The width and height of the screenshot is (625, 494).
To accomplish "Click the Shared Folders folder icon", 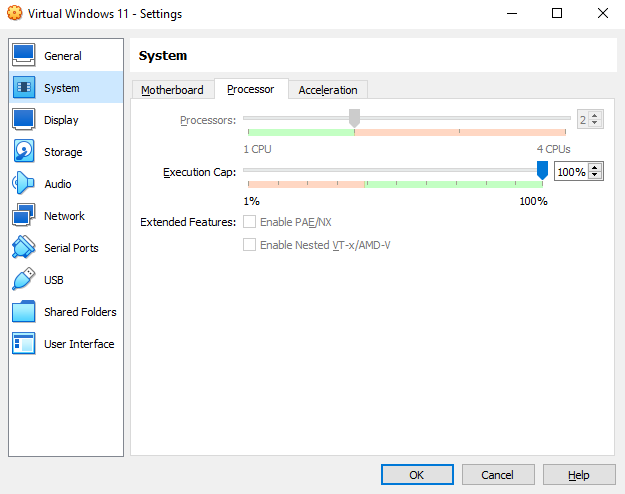I will (24, 311).
